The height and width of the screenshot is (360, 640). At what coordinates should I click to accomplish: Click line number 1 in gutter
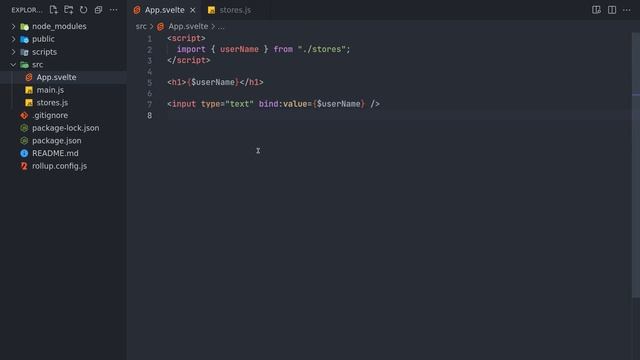[x=149, y=39]
